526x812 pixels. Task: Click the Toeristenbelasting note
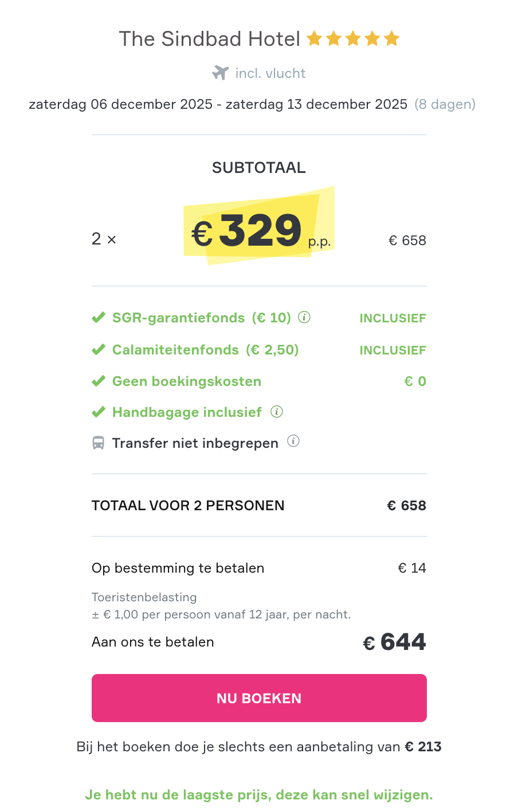pyautogui.click(x=144, y=597)
